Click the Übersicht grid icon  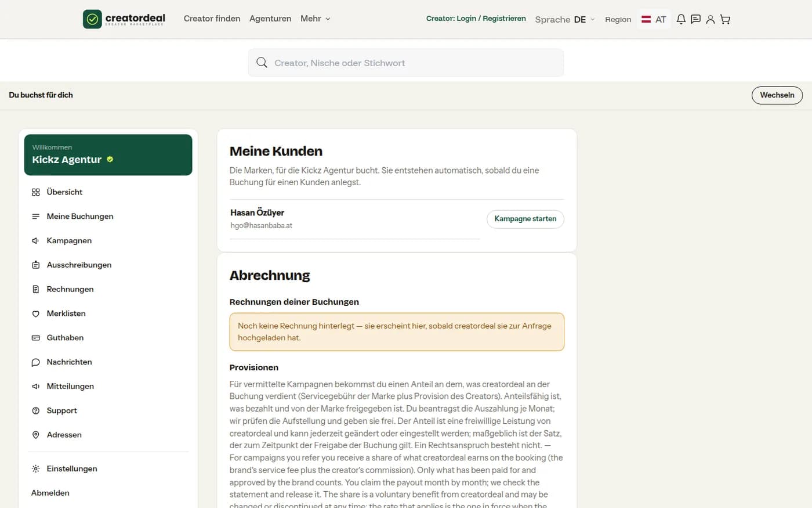tap(35, 192)
